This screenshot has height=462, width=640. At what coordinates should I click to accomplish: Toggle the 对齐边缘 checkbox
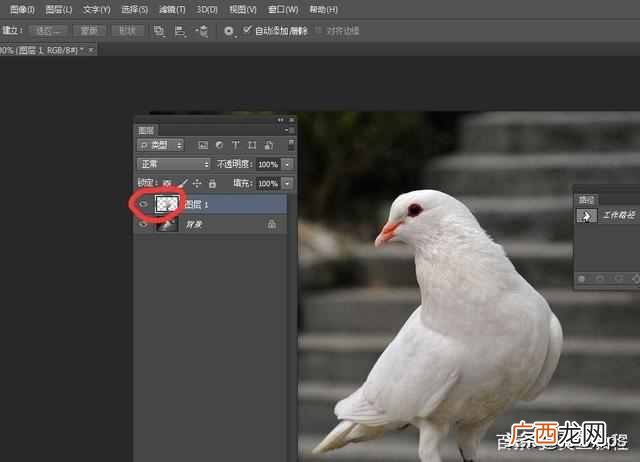coord(318,30)
